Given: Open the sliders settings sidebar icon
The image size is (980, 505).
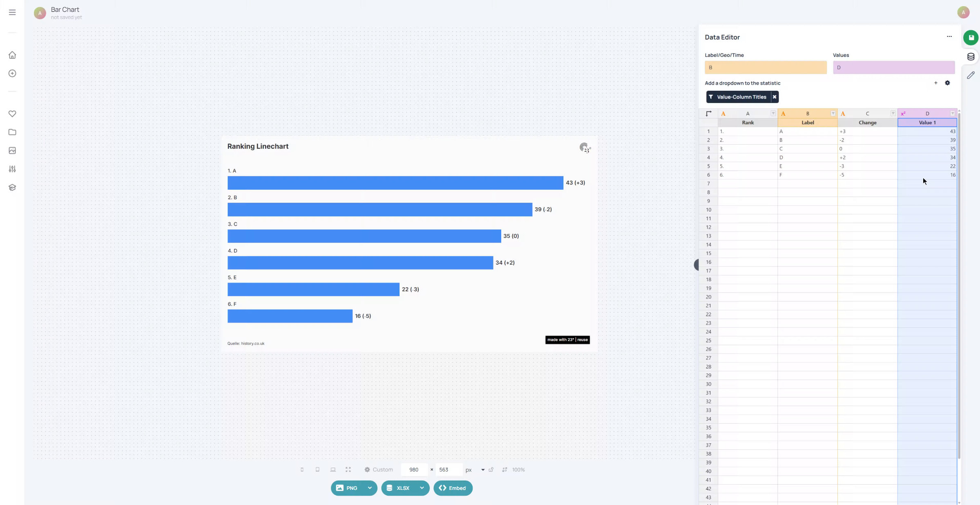Looking at the screenshot, I should click(x=12, y=169).
